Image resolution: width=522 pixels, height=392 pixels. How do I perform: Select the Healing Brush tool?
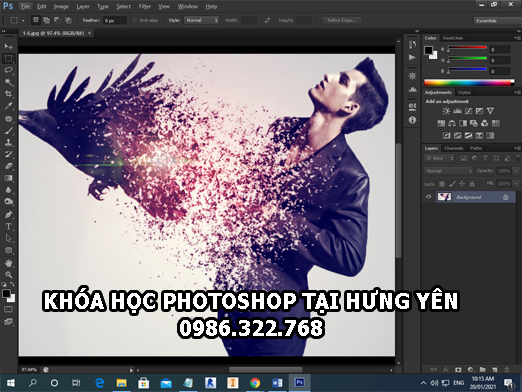point(9,119)
